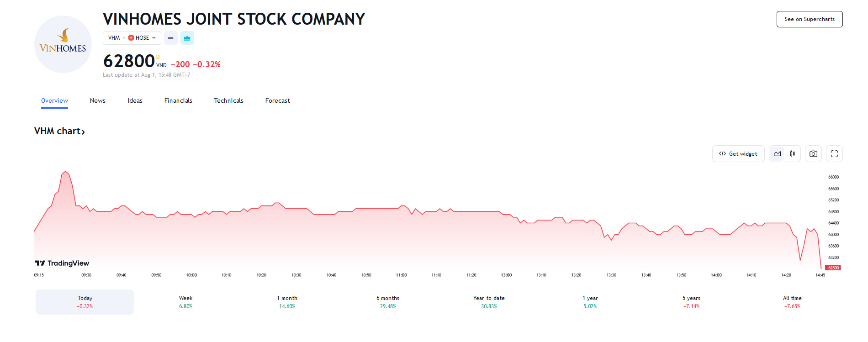Select the Week time range

pyautogui.click(x=186, y=302)
